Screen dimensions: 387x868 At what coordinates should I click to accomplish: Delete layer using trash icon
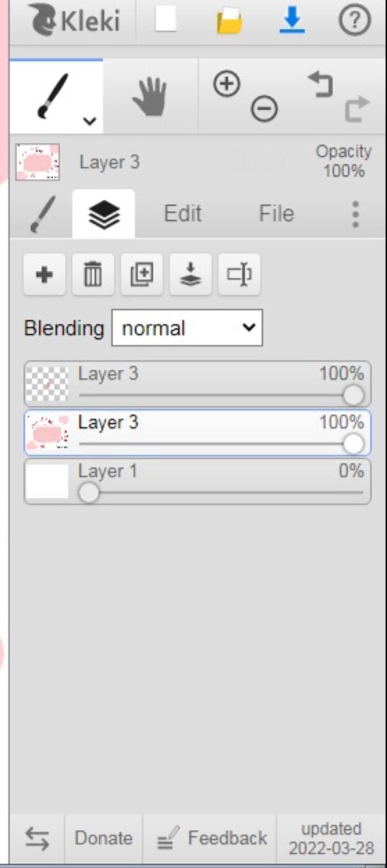coord(93,275)
